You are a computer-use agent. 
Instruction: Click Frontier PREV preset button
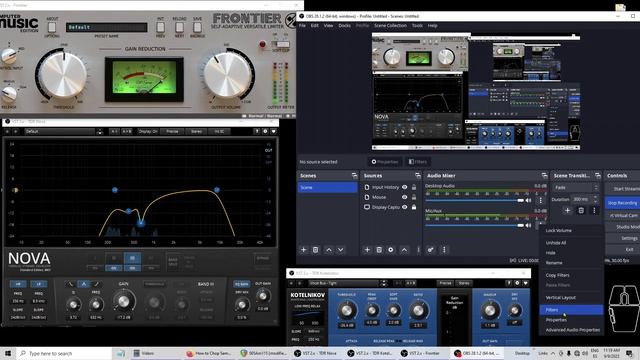pyautogui.click(x=160, y=27)
